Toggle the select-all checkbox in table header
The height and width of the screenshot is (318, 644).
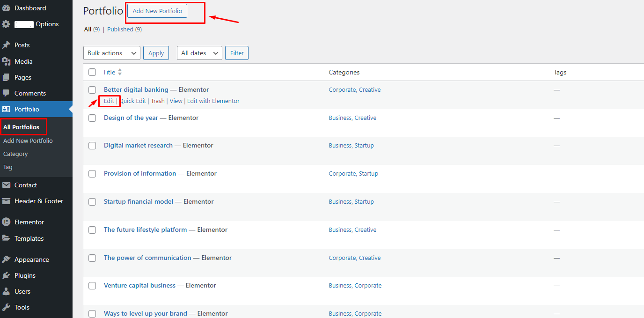(x=92, y=72)
